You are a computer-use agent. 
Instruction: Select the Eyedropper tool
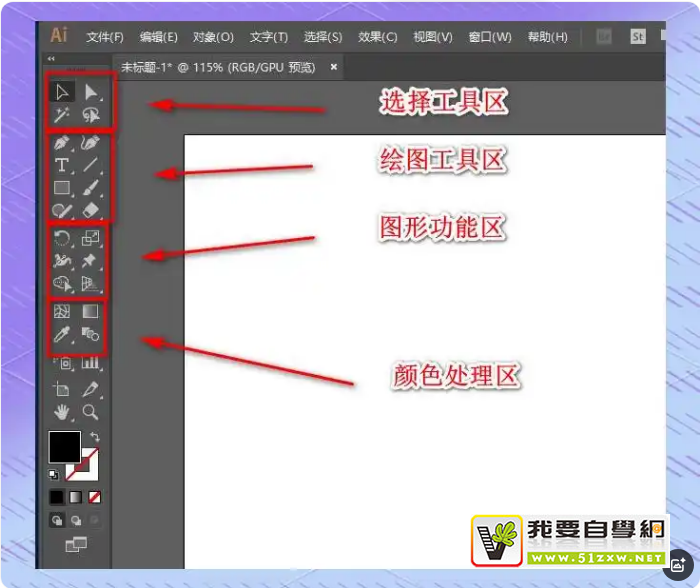click(62, 334)
